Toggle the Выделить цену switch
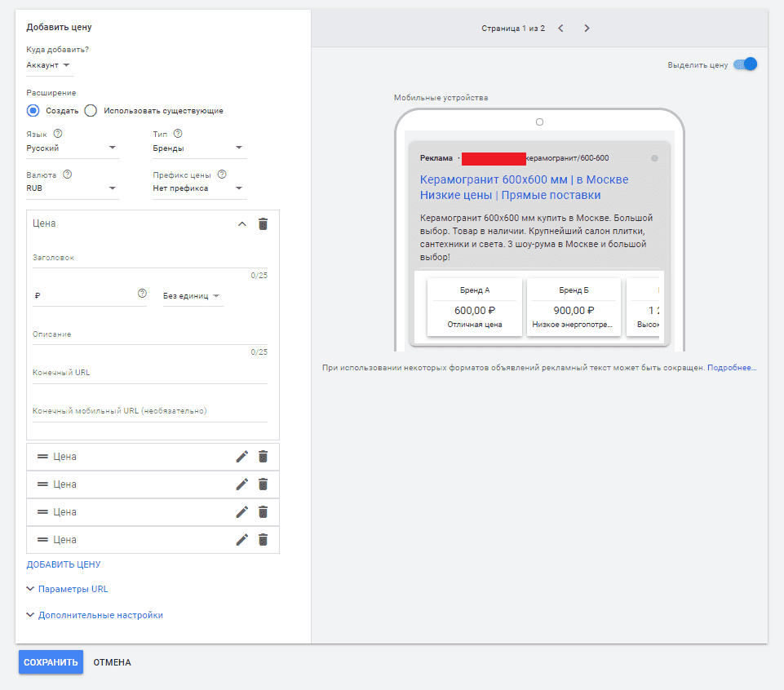 pyautogui.click(x=745, y=64)
